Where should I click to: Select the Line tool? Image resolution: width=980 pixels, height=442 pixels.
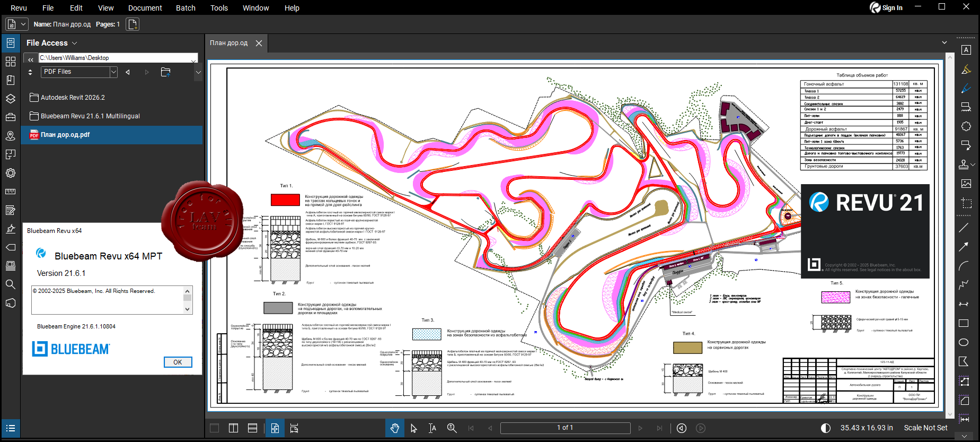[964, 228]
